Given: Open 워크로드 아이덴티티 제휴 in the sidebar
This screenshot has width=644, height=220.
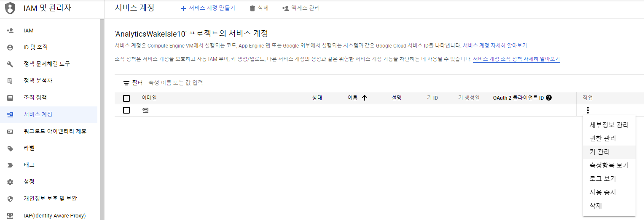Looking at the screenshot, I should pos(48,131).
